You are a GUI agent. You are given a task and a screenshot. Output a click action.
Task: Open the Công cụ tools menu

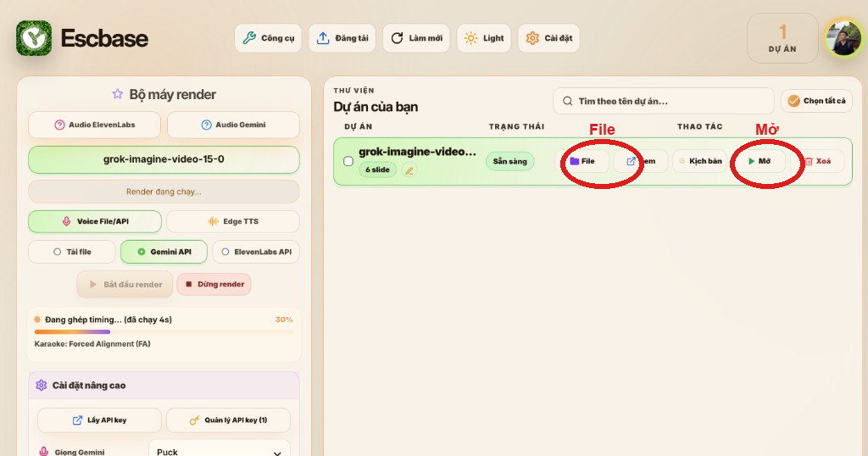[x=269, y=38]
